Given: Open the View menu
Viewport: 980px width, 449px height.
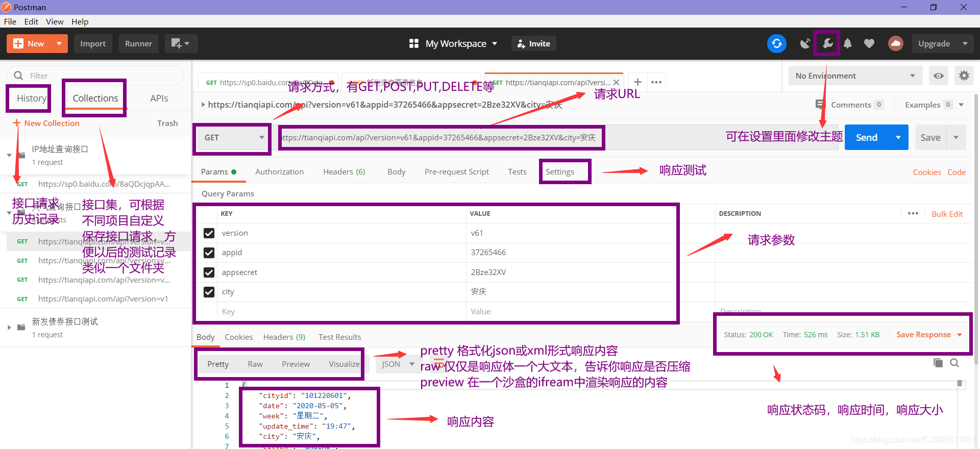Looking at the screenshot, I should pyautogui.click(x=55, y=21).
